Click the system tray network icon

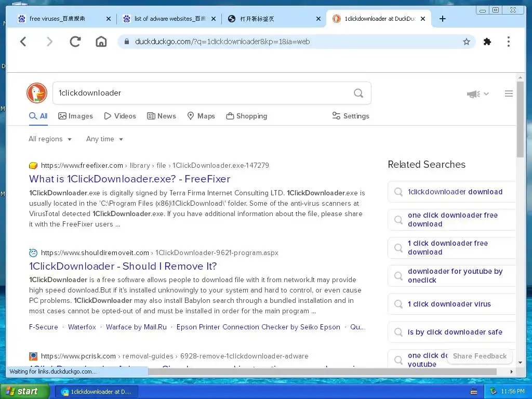493,392
